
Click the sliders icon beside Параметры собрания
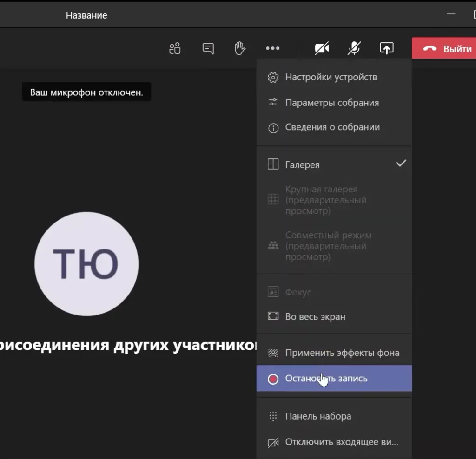(273, 102)
